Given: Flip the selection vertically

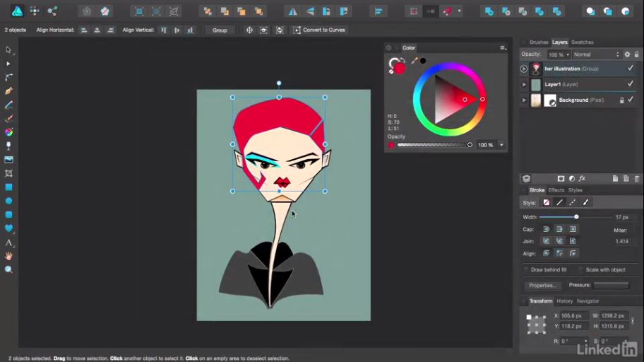Looking at the screenshot, I should coord(310,11).
